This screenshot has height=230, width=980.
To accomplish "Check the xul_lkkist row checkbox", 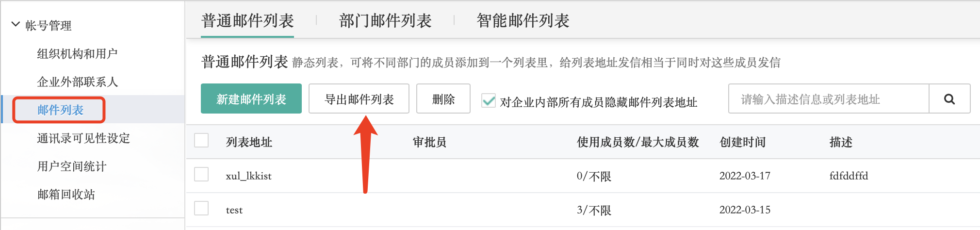I will [x=201, y=175].
